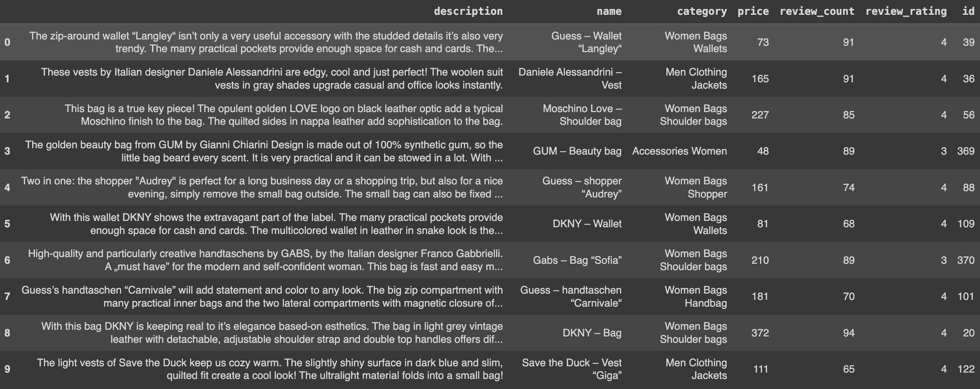The image size is (980, 389).
Task: Click the id column header
Action: click(x=968, y=11)
